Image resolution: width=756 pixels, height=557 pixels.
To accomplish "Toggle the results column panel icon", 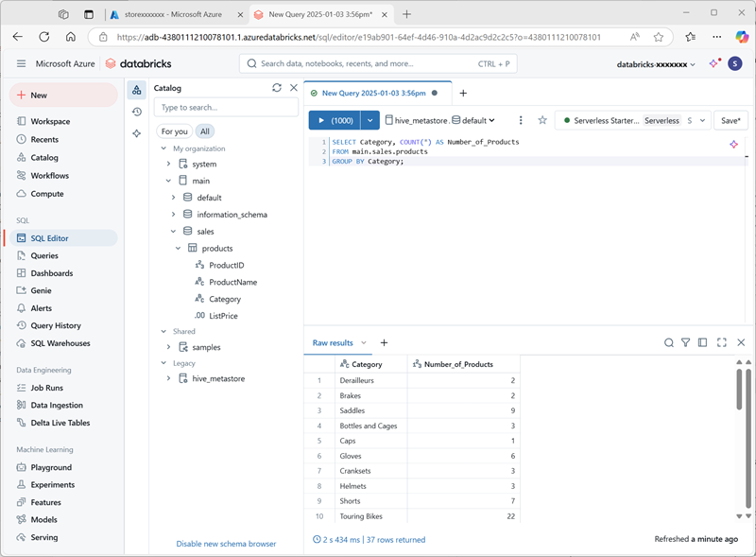I will pyautogui.click(x=702, y=342).
